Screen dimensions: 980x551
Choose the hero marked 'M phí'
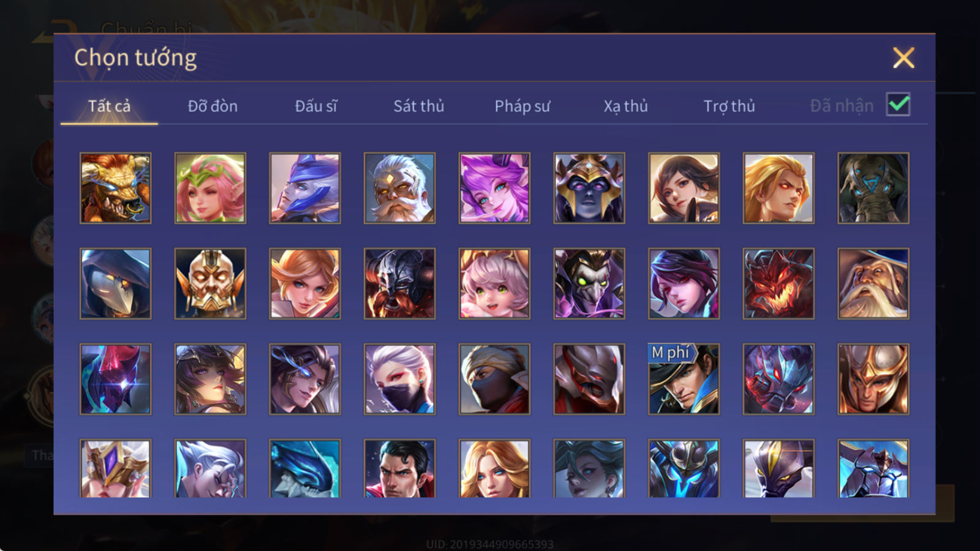point(684,379)
